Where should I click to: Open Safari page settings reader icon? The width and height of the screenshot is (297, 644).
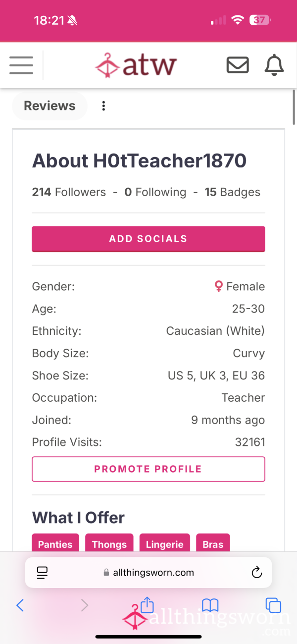[42, 573]
